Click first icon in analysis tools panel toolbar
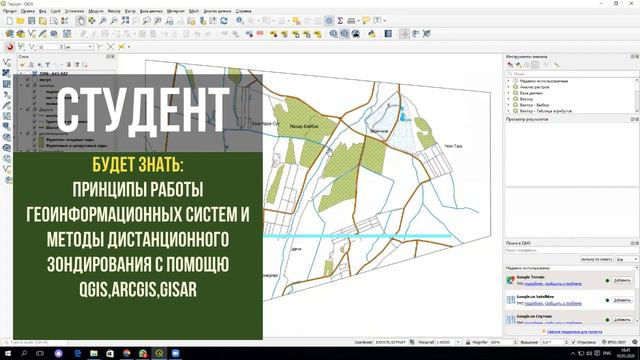 click(x=510, y=65)
